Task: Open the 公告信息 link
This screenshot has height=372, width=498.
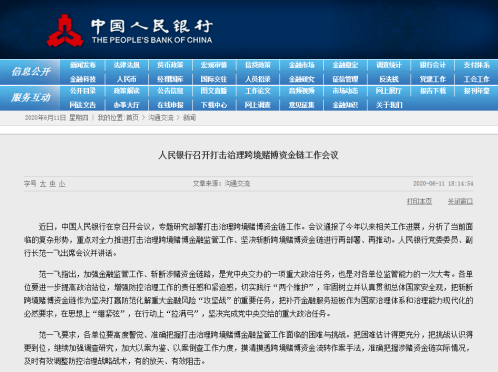Action: (x=170, y=91)
